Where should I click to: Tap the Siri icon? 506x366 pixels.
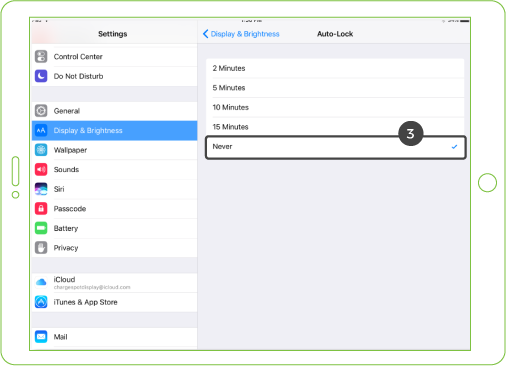tap(41, 189)
